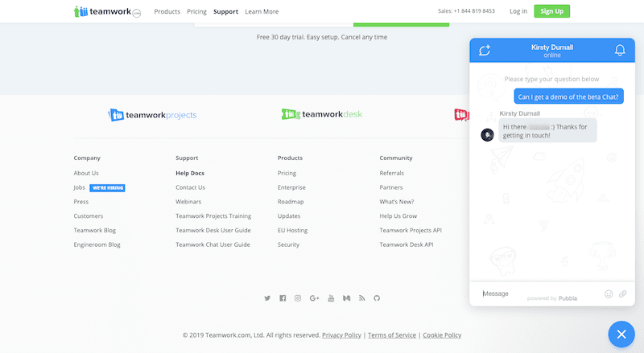The image size is (644, 353).
Task: Open the Roadmap link
Action: (291, 202)
